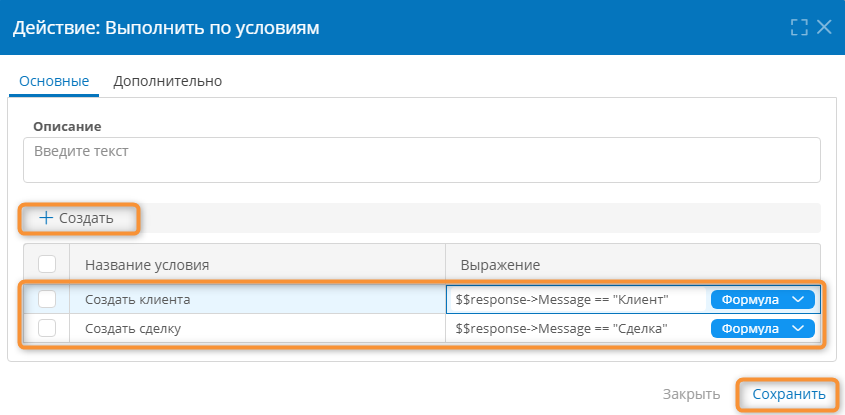Toggle the select-all checkbox in table header

[47, 265]
